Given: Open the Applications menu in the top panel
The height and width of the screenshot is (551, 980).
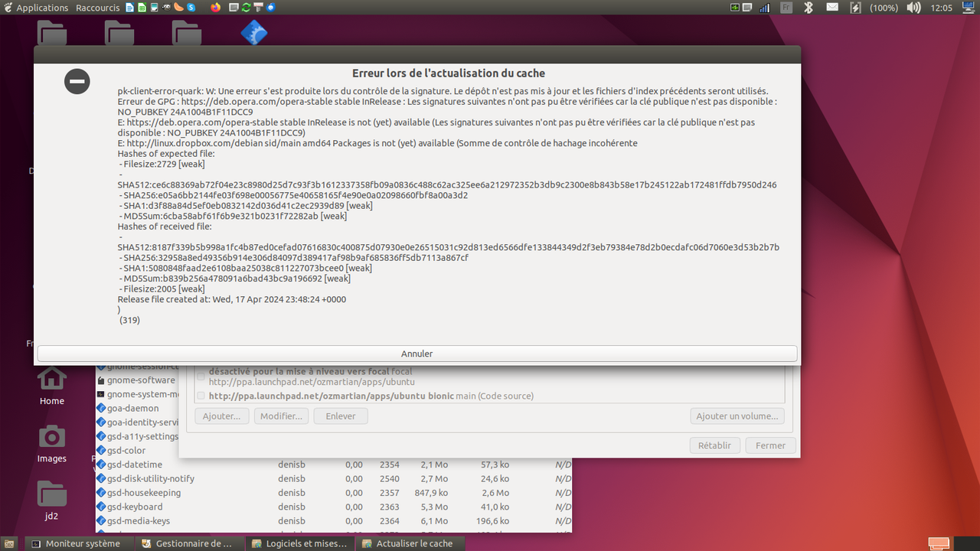Looking at the screenshot, I should coord(42,8).
